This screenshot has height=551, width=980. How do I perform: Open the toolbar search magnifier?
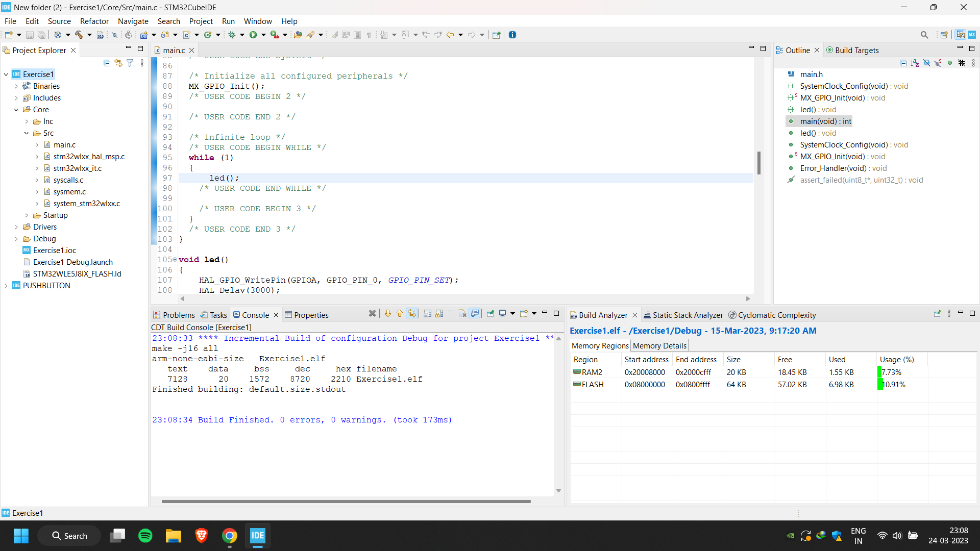924,35
